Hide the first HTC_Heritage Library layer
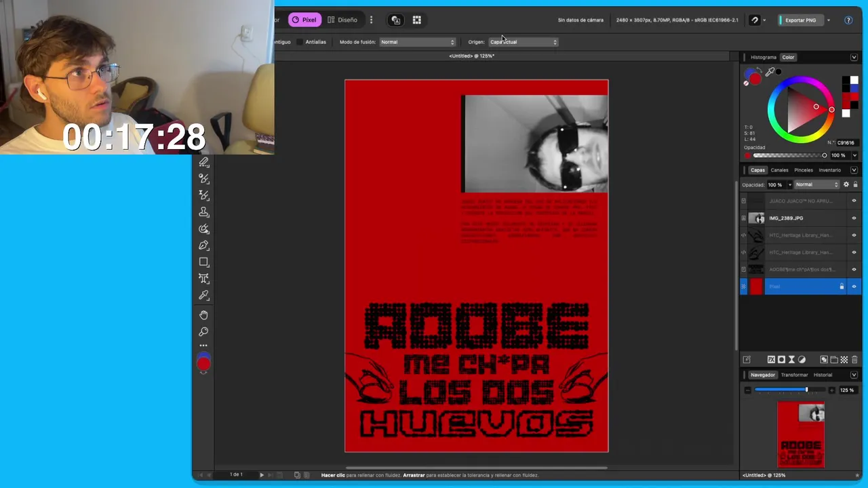The image size is (868, 488). 854,235
